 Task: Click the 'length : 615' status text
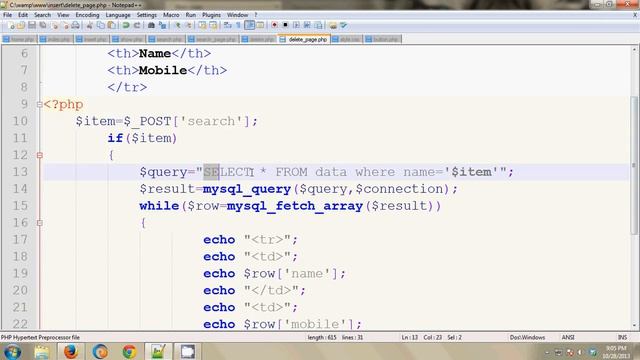point(322,338)
